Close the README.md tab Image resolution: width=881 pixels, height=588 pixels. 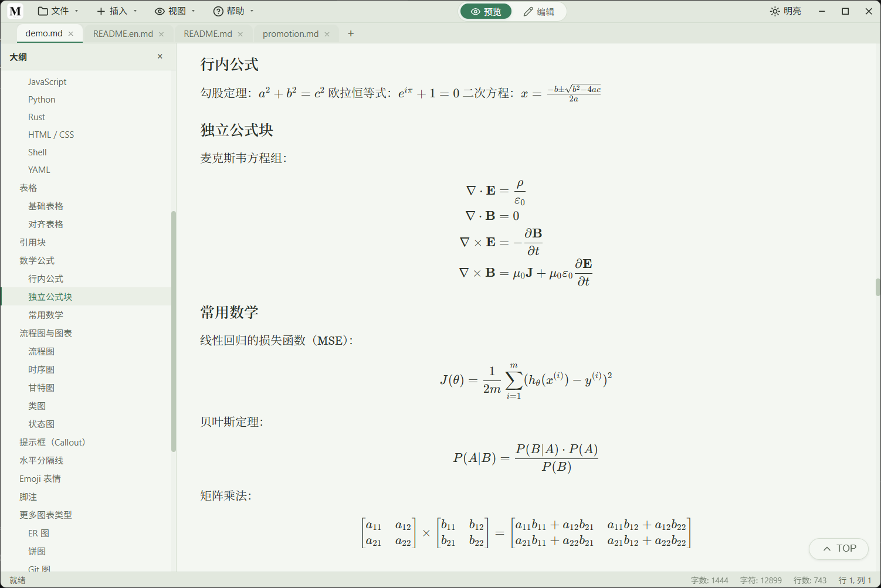[x=240, y=34]
